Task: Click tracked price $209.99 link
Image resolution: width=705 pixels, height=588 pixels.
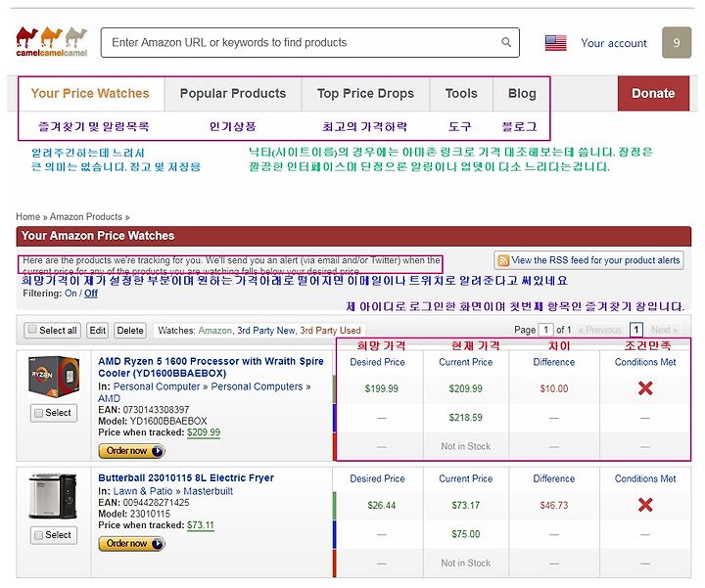Action: pyautogui.click(x=204, y=432)
